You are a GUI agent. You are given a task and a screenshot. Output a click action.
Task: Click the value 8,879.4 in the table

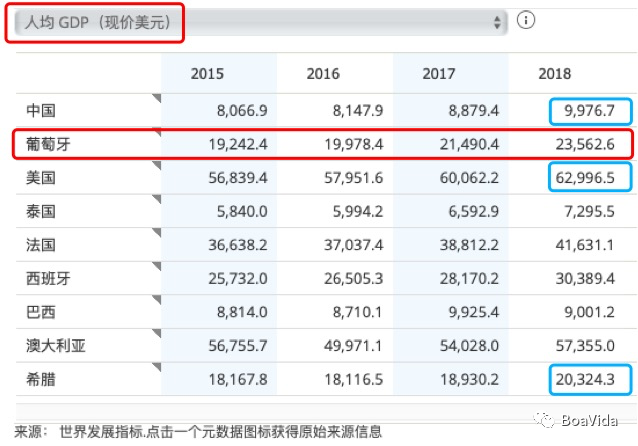coord(474,111)
